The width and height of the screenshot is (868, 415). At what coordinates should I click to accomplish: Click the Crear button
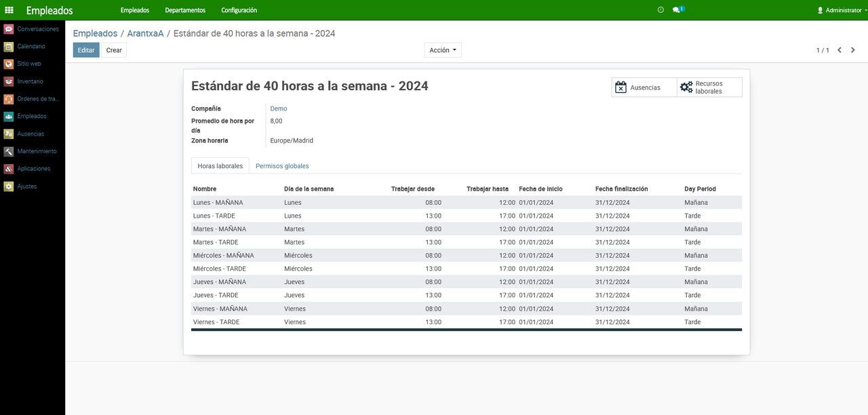click(x=114, y=50)
